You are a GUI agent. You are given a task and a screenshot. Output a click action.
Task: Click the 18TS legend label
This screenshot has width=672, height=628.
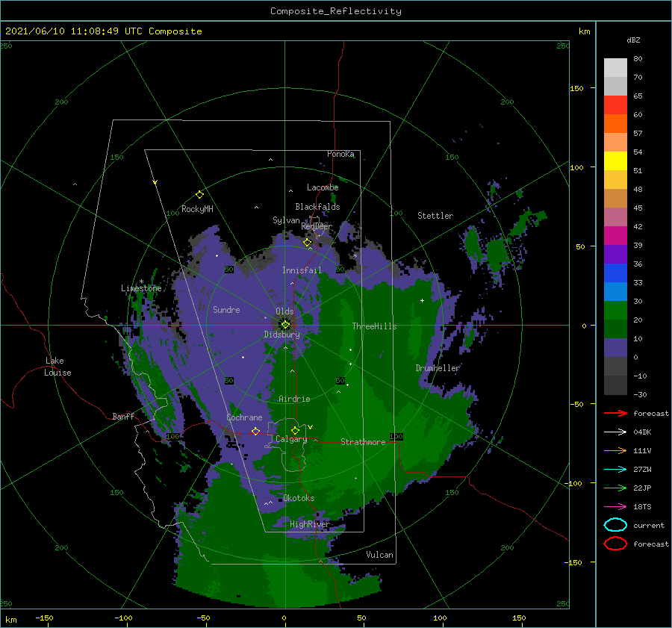pyautogui.click(x=642, y=507)
